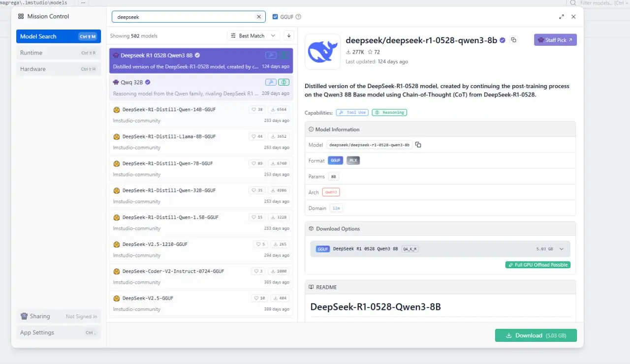Expand the Q4_K_M download option
630x364 pixels.
point(561,249)
